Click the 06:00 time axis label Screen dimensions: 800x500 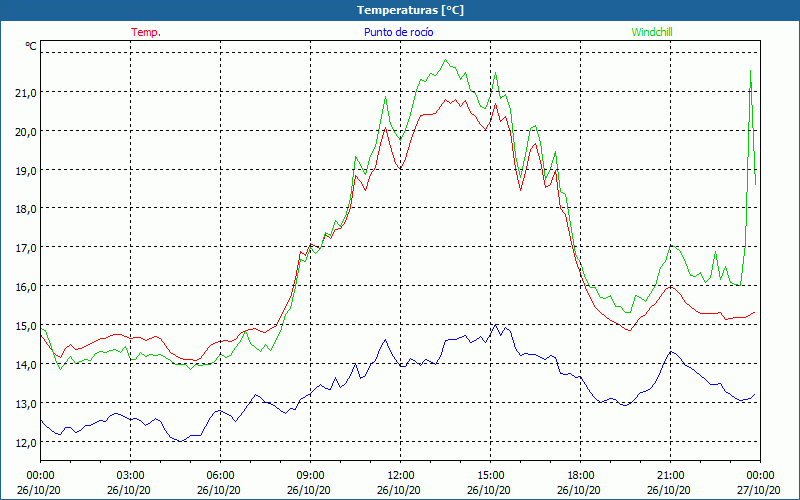pyautogui.click(x=220, y=476)
